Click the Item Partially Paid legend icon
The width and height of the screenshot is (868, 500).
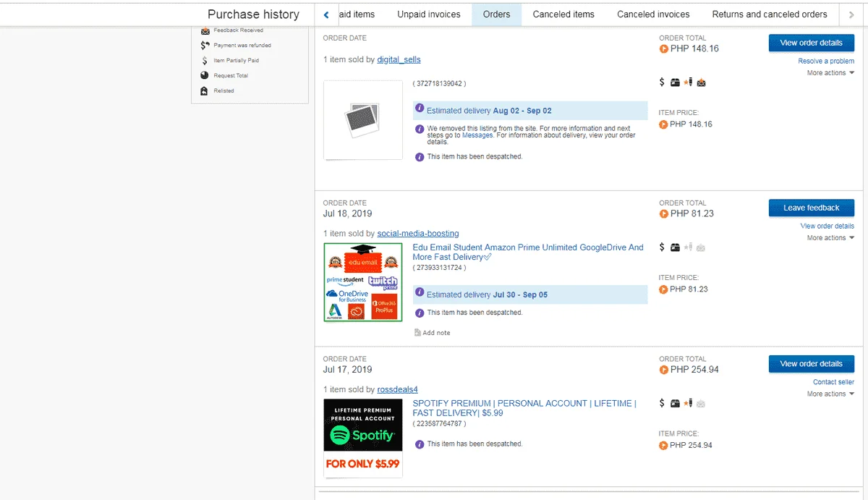click(205, 61)
